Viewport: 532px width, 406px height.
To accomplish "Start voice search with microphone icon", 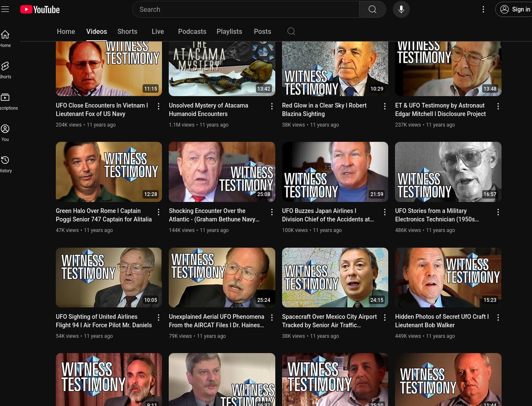I will point(401,9).
